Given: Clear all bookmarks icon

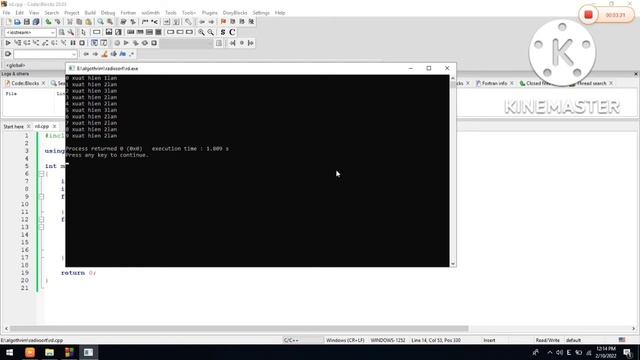Looking at the screenshot, I should pyautogui.click(x=251, y=22).
